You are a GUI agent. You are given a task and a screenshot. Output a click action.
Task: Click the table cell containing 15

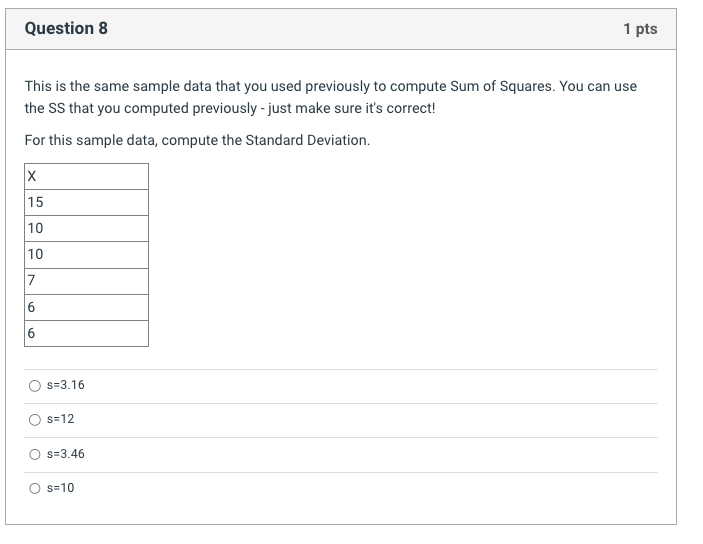coord(87,203)
